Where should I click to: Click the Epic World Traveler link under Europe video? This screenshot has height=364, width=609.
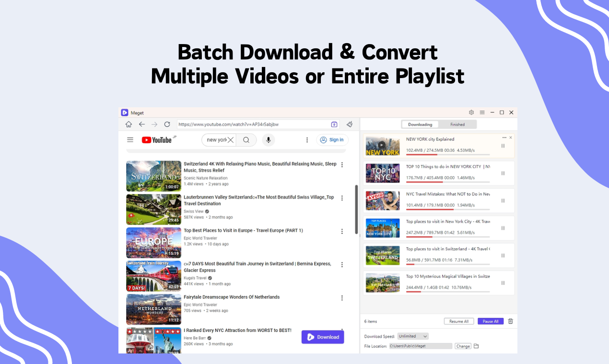pos(200,238)
